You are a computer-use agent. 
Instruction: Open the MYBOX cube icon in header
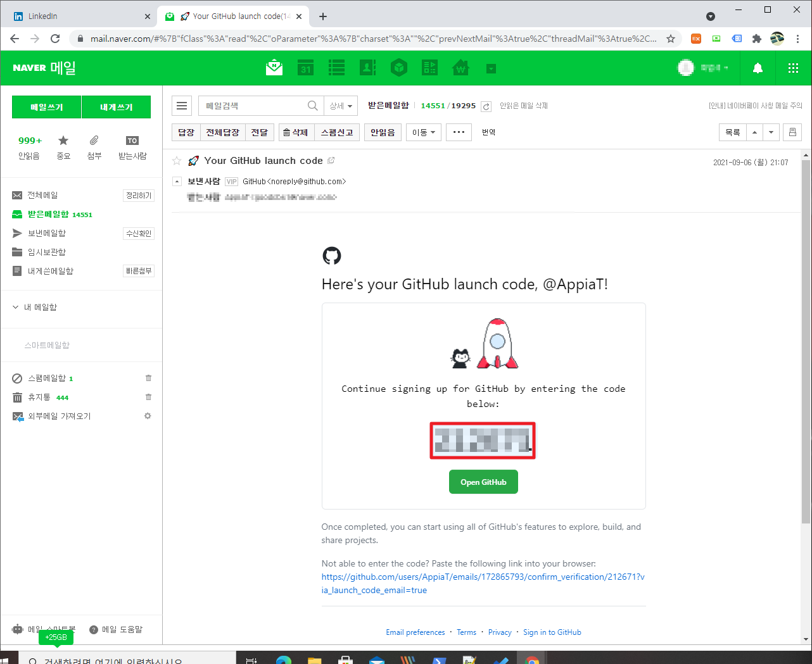tap(399, 67)
